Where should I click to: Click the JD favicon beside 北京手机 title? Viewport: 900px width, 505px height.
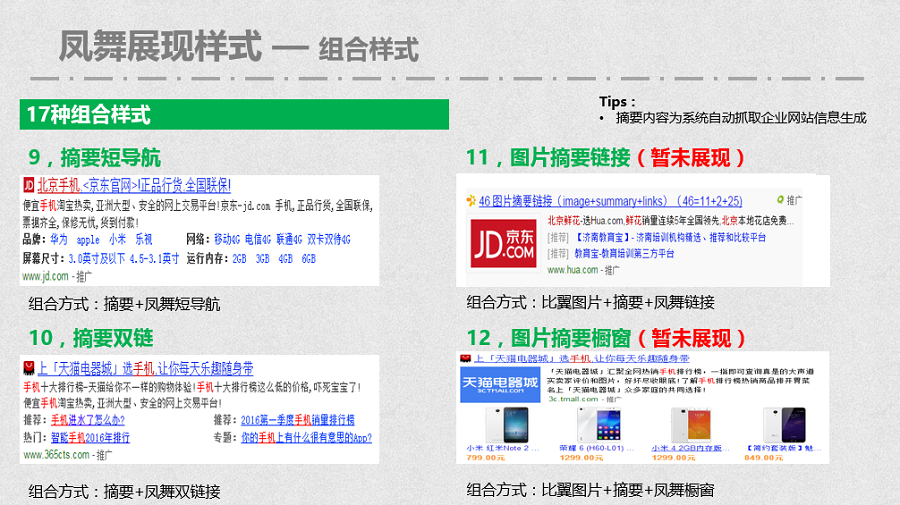point(28,185)
